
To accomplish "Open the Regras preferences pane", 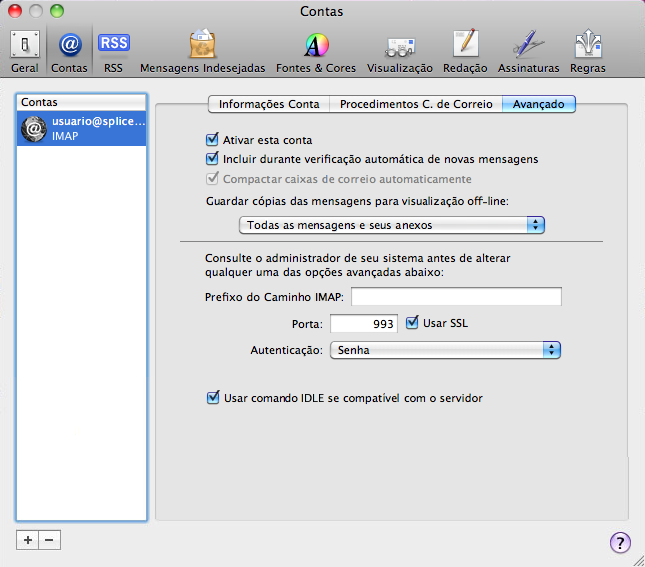I will (587, 52).
